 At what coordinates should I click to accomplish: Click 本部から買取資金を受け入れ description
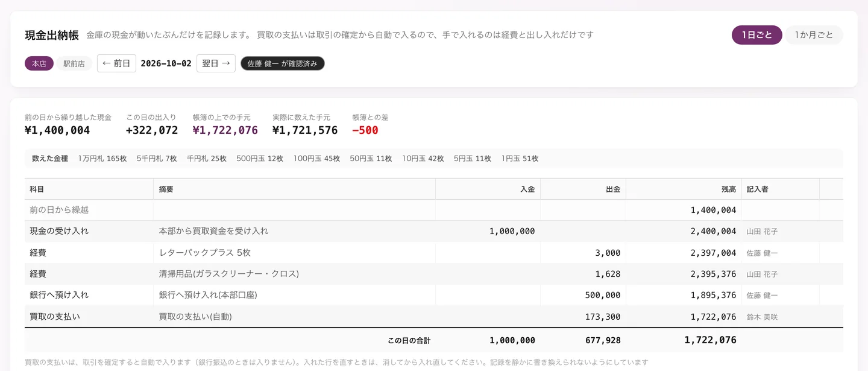(213, 231)
